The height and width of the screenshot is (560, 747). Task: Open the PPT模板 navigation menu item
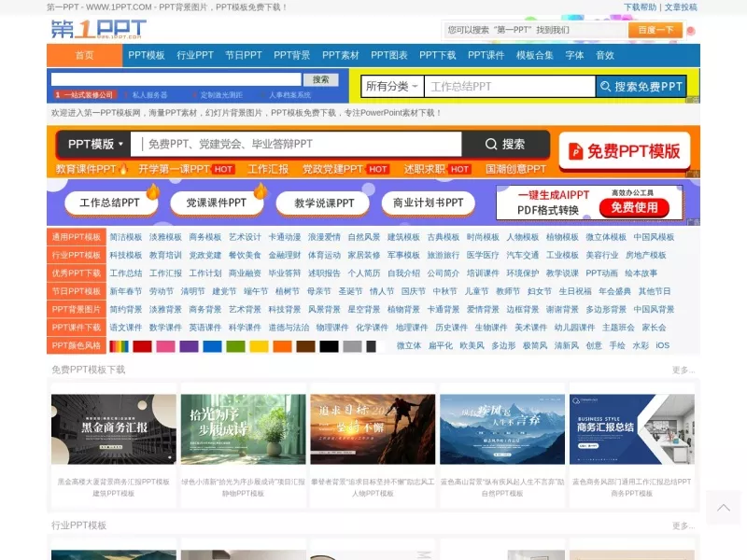(x=147, y=55)
